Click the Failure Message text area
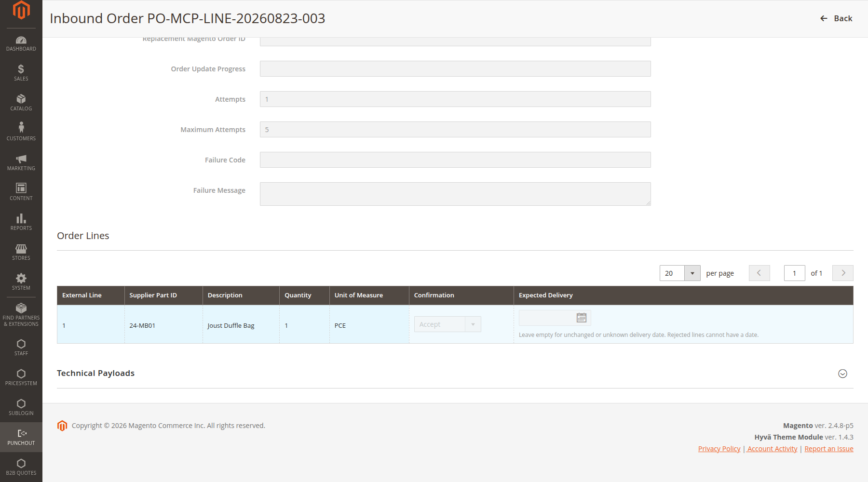868x482 pixels. click(x=455, y=194)
